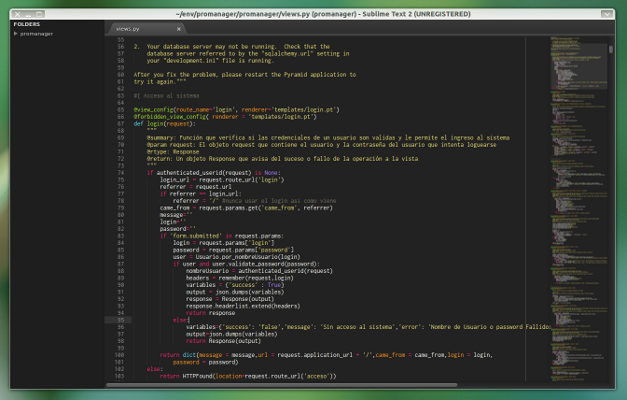
Task: Click line number 67 in the gutter
Action: click(x=121, y=124)
